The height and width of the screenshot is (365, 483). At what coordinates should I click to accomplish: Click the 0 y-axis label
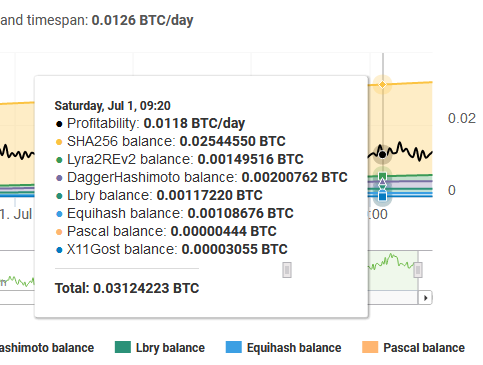coord(452,190)
